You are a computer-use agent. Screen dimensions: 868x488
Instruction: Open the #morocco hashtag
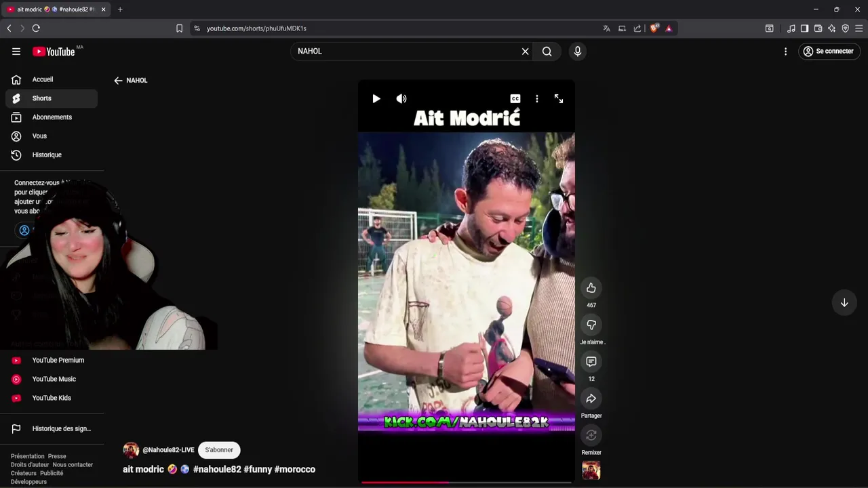pos(295,469)
